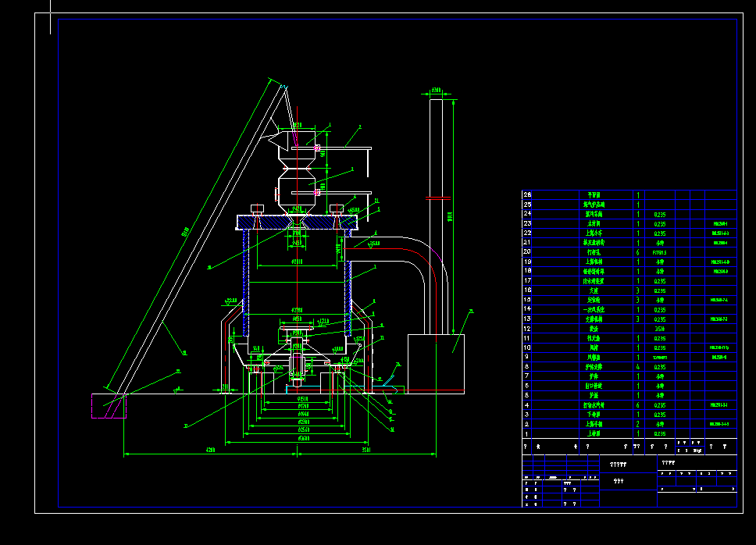
Task: Click row number 6 in parts list
Action: pyautogui.click(x=526, y=386)
